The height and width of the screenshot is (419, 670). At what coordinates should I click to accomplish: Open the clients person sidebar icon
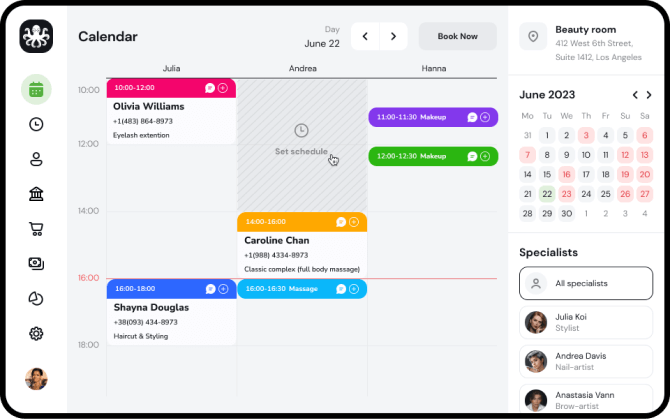[36, 159]
